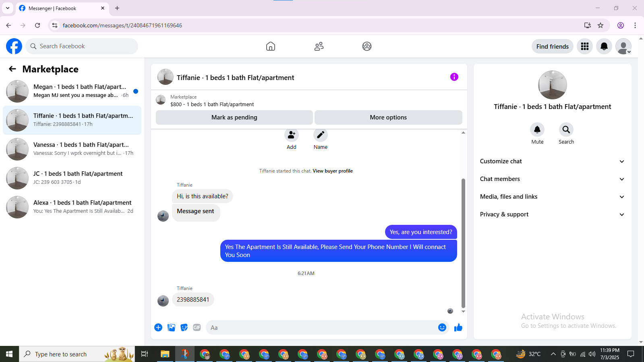The width and height of the screenshot is (644, 362).
Task: Open the browser profile icon
Action: (x=621, y=25)
